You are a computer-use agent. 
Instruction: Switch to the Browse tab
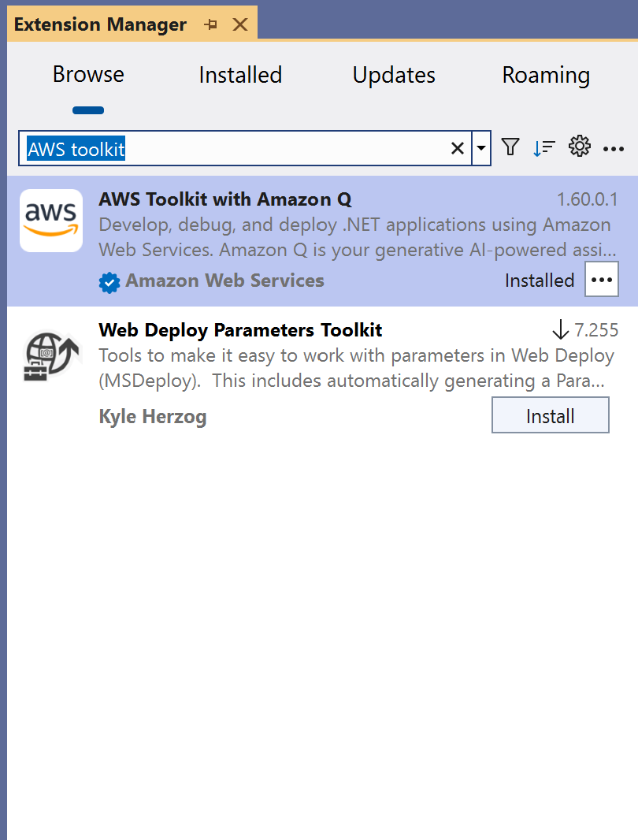pyautogui.click(x=88, y=75)
